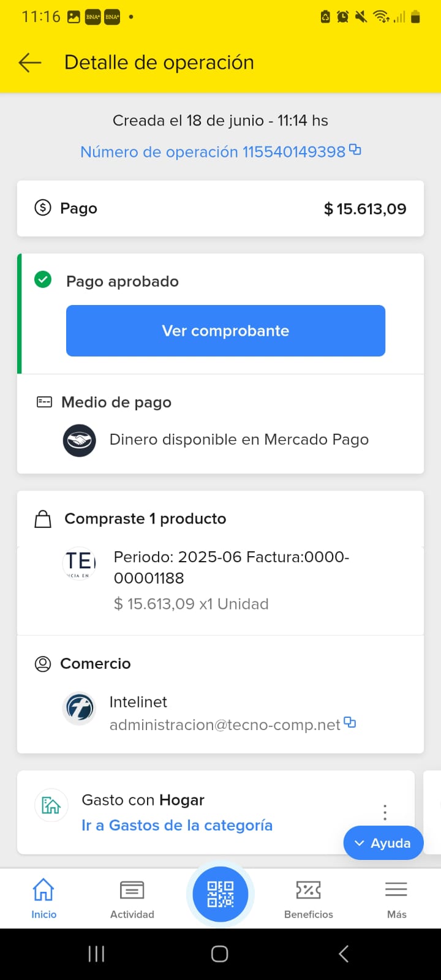This screenshot has height=980, width=441.
Task: Open the Más menu
Action: (396, 898)
